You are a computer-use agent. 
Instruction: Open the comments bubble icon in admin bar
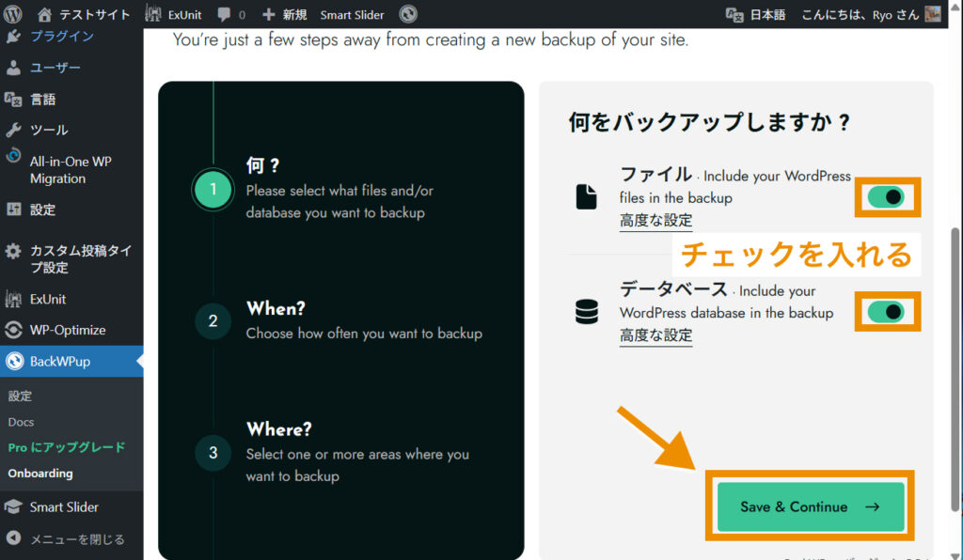point(224,14)
